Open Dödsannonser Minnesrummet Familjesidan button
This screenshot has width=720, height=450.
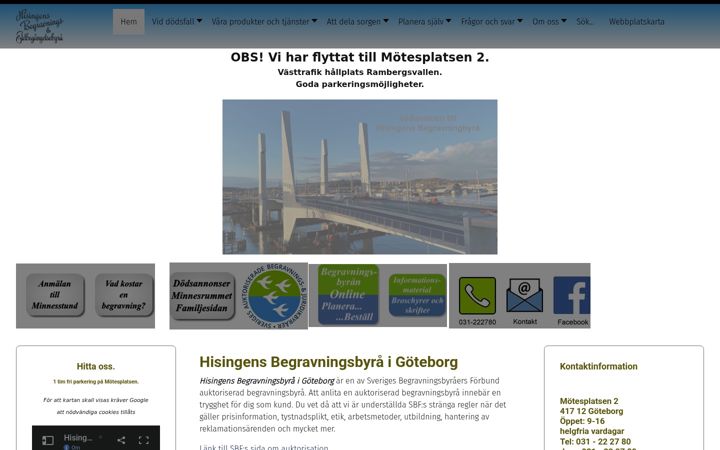[202, 296]
